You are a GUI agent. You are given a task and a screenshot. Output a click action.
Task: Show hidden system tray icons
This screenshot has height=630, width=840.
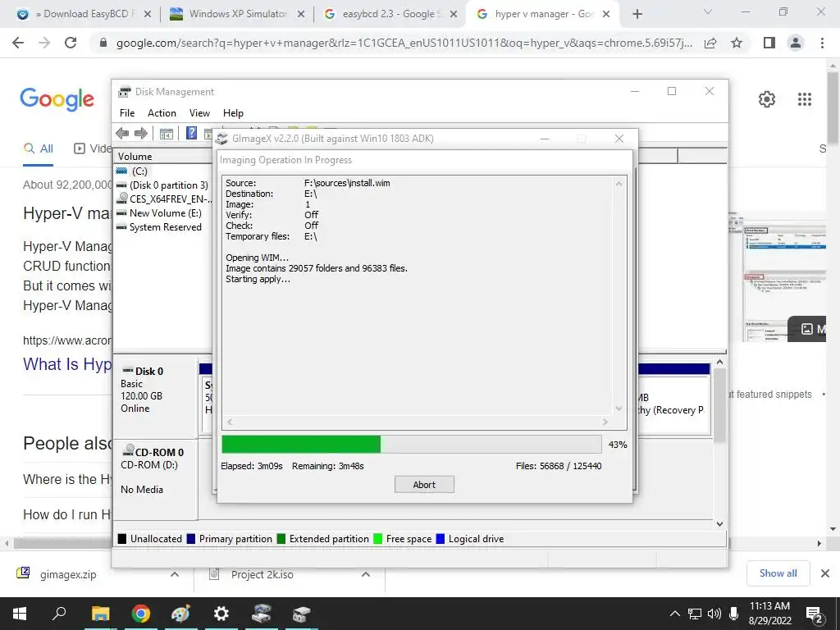[675, 614]
